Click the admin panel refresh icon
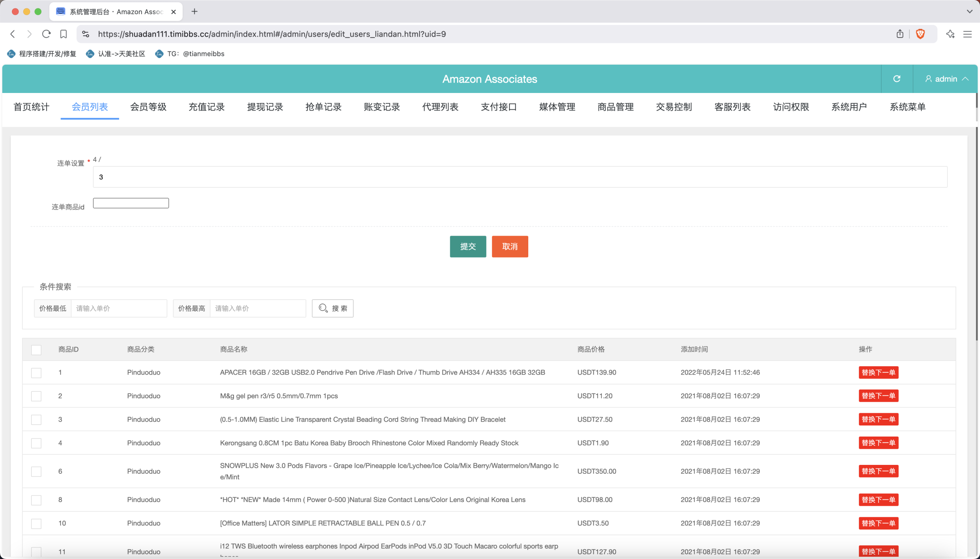Image resolution: width=980 pixels, height=559 pixels. pos(897,79)
